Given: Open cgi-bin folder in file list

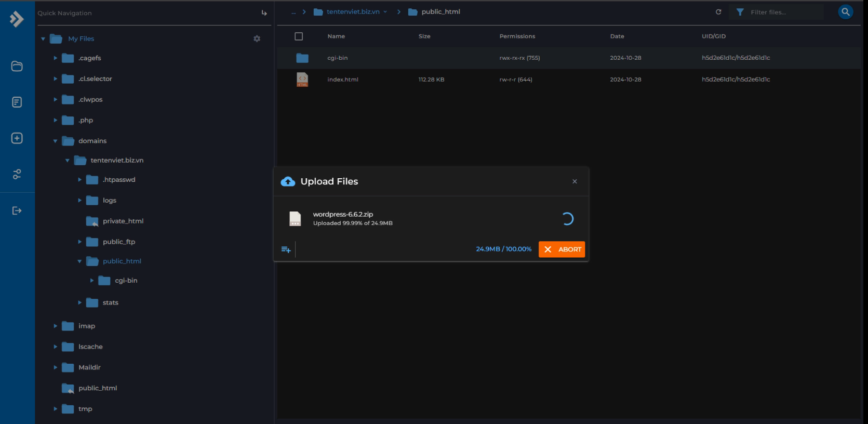Looking at the screenshot, I should [x=337, y=58].
